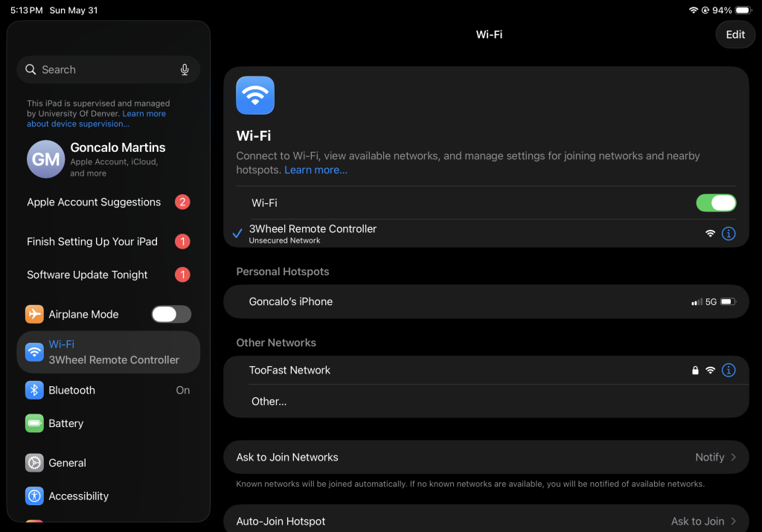762x532 pixels.
Task: Click the signal icon beside TooFast Network
Action: pyautogui.click(x=711, y=371)
